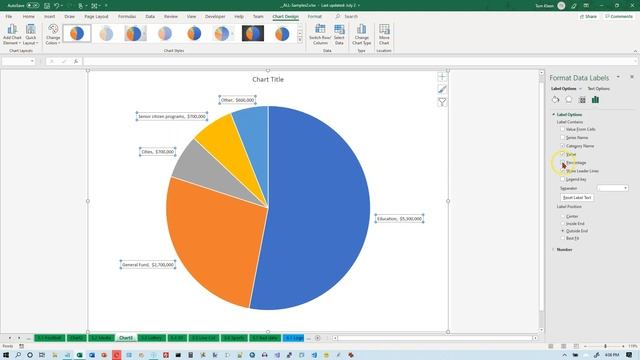
Task: Open the Comments button
Action: 619,16
